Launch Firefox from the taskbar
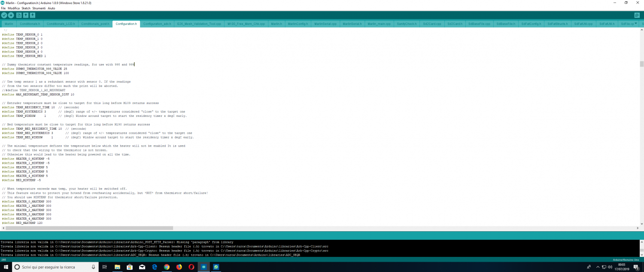The width and height of the screenshot is (644, 272). (179, 267)
